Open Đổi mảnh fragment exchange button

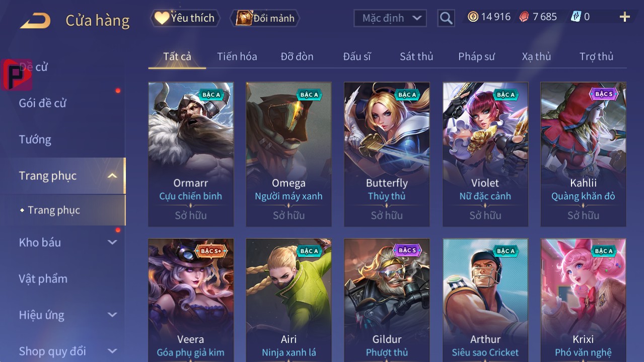click(x=265, y=18)
